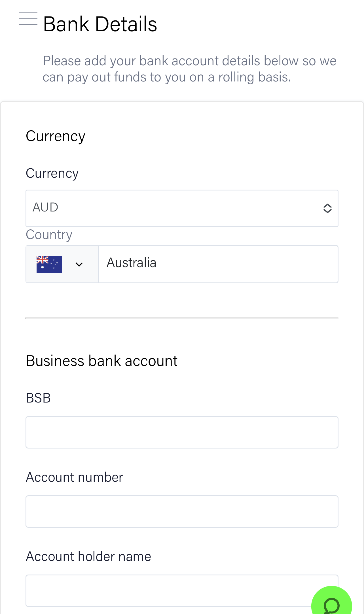364x614 pixels.
Task: Click the Country field label
Action: tap(49, 235)
